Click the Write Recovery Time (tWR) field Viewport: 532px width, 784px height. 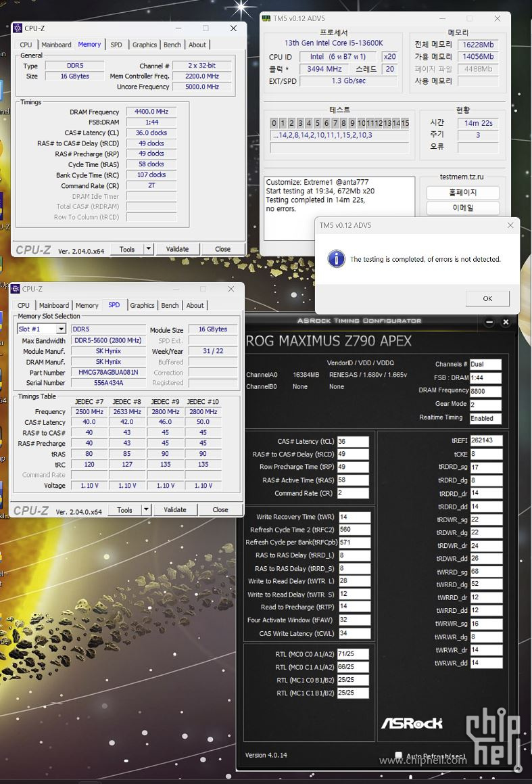[355, 517]
